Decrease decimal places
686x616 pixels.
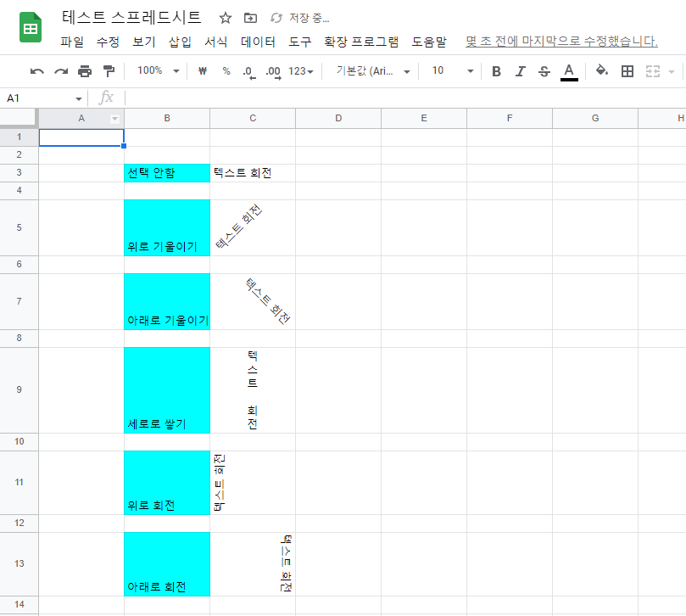point(249,72)
